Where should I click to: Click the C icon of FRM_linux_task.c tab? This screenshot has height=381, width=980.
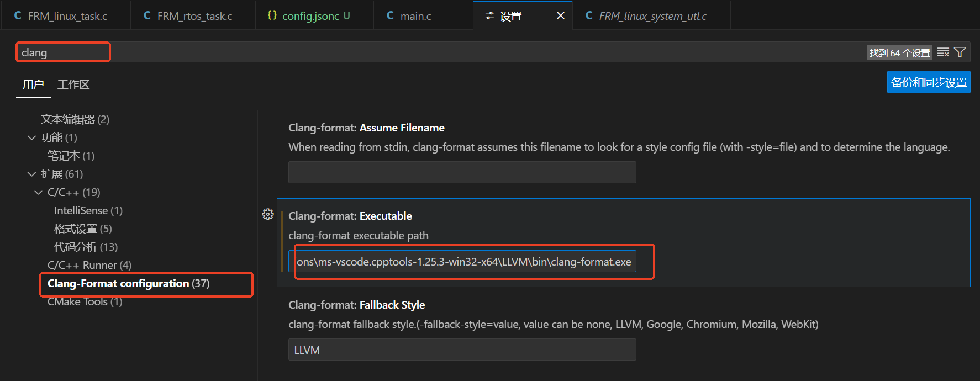18,15
